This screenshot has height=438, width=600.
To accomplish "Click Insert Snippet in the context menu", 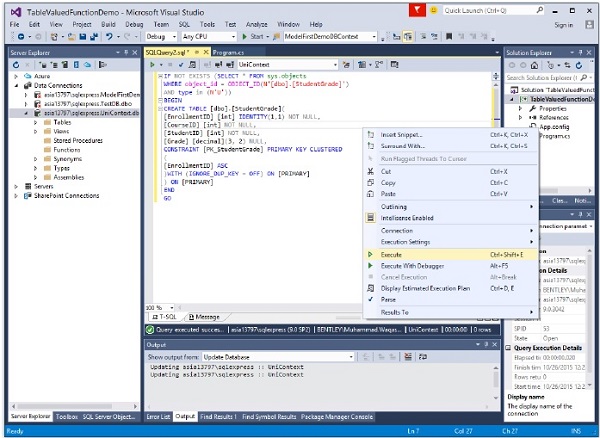I will click(x=400, y=133).
